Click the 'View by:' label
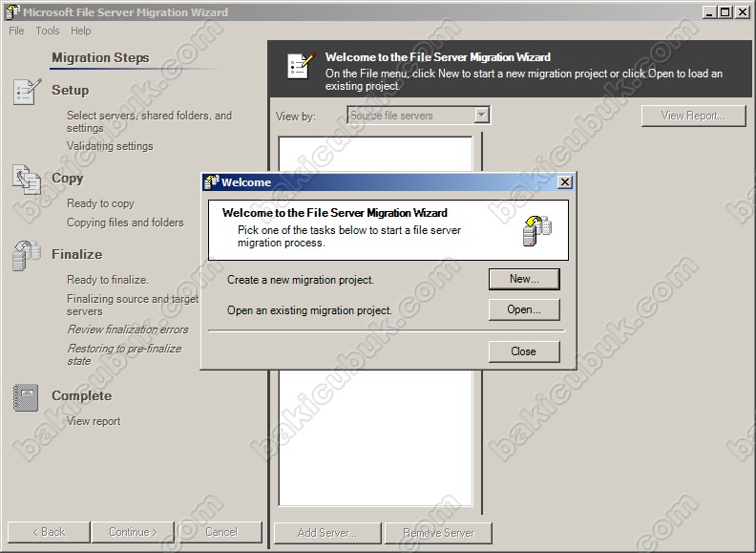The width and height of the screenshot is (756, 553). pyautogui.click(x=296, y=117)
